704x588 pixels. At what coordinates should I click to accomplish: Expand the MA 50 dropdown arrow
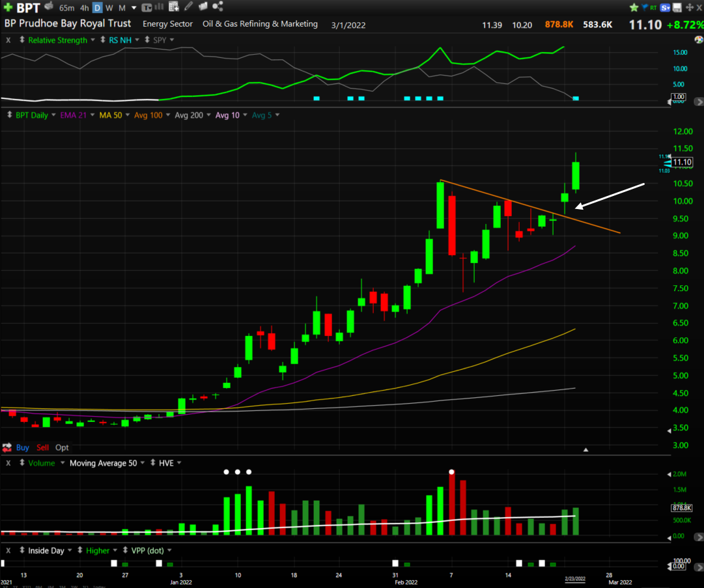[128, 115]
